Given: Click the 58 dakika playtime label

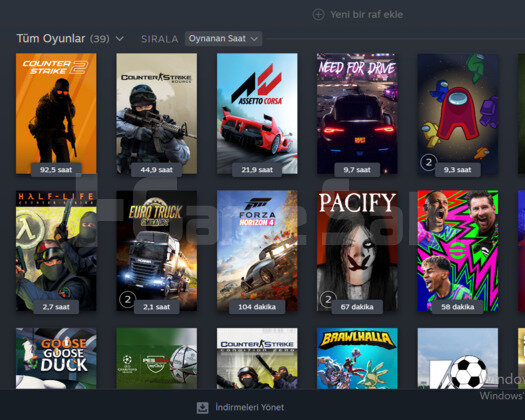Looking at the screenshot, I should [x=457, y=307].
